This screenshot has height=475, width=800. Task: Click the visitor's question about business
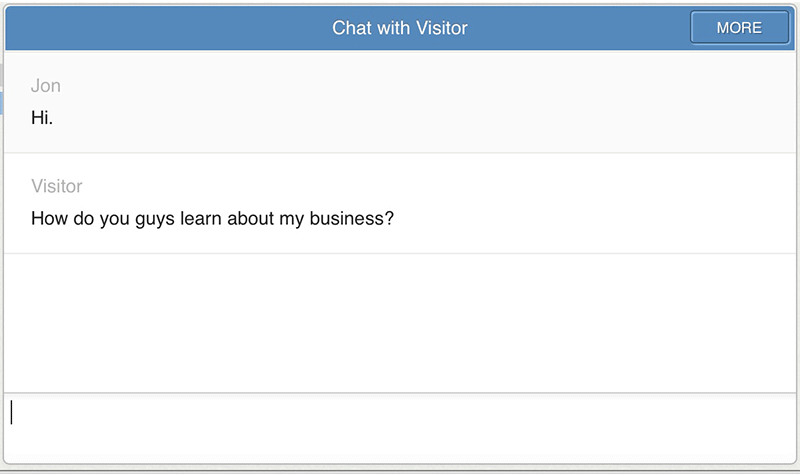(212, 219)
